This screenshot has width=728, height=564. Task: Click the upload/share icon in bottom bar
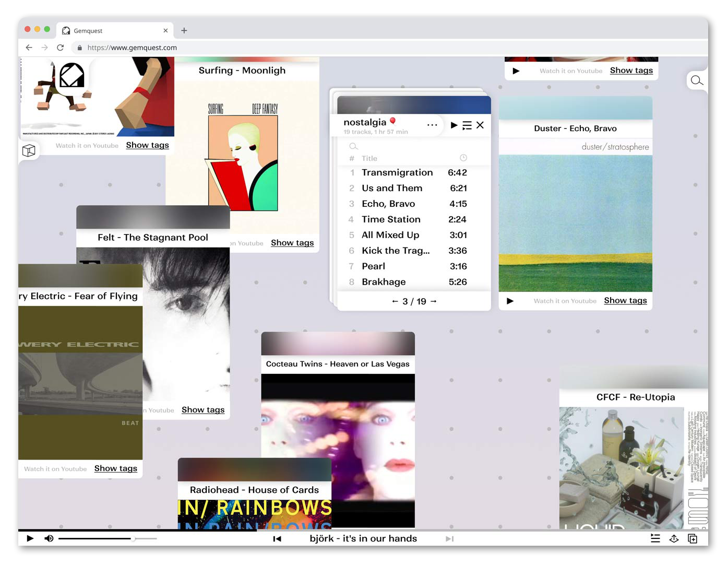click(674, 538)
